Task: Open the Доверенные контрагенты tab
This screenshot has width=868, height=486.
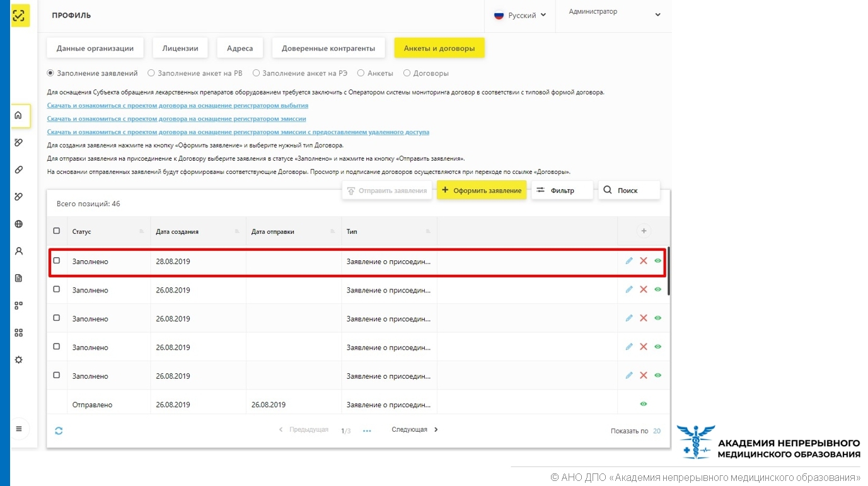Action: tap(328, 48)
